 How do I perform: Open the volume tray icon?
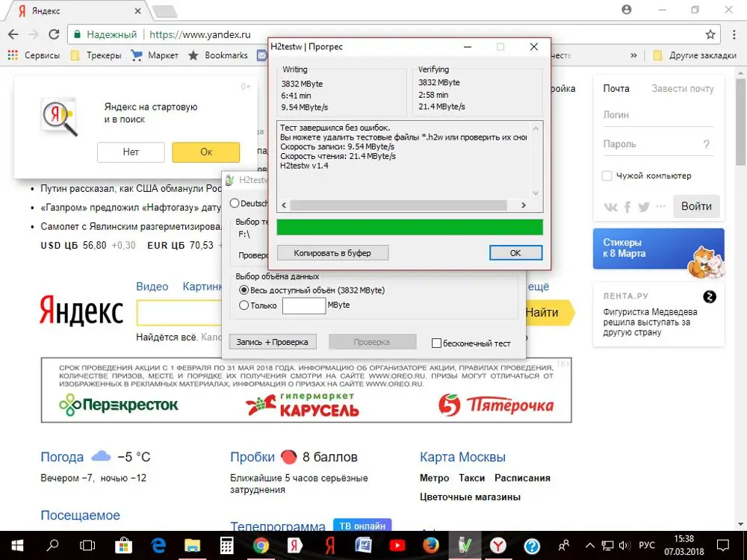click(624, 546)
